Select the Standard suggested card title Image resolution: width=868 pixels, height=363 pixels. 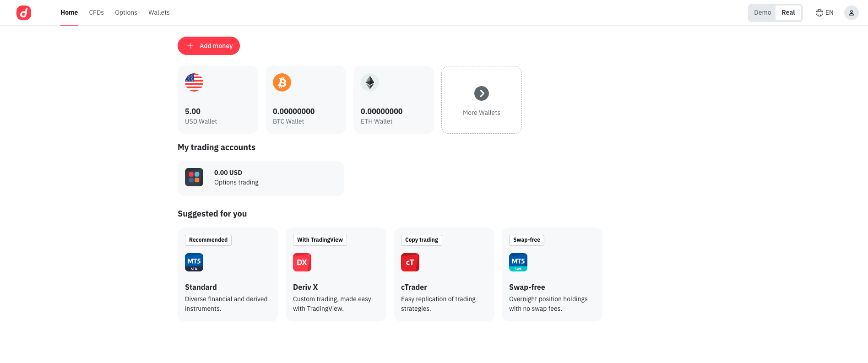(201, 287)
